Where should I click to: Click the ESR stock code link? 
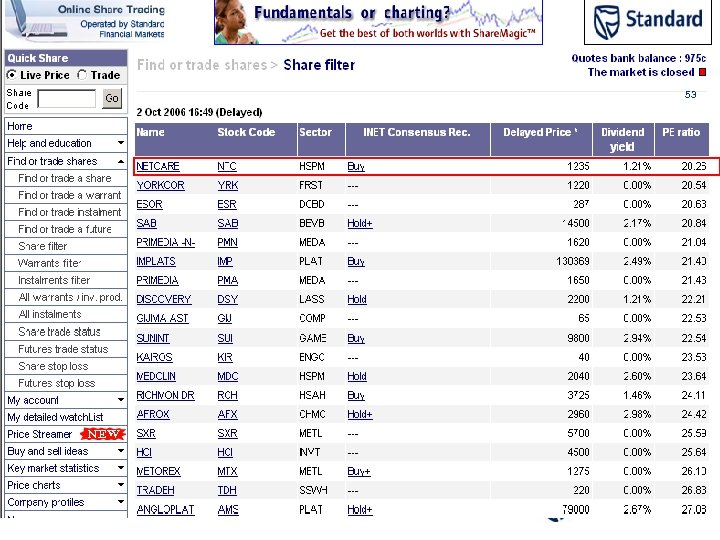[227, 204]
